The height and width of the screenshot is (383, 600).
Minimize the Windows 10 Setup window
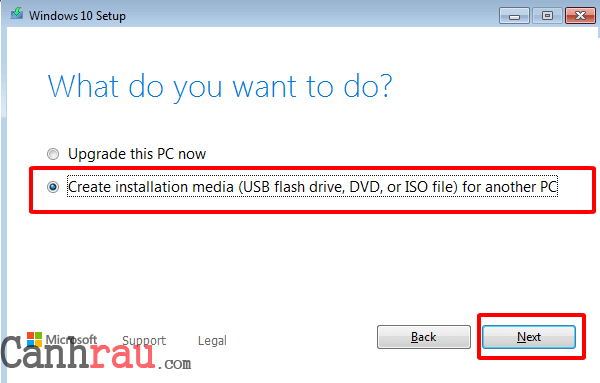514,16
